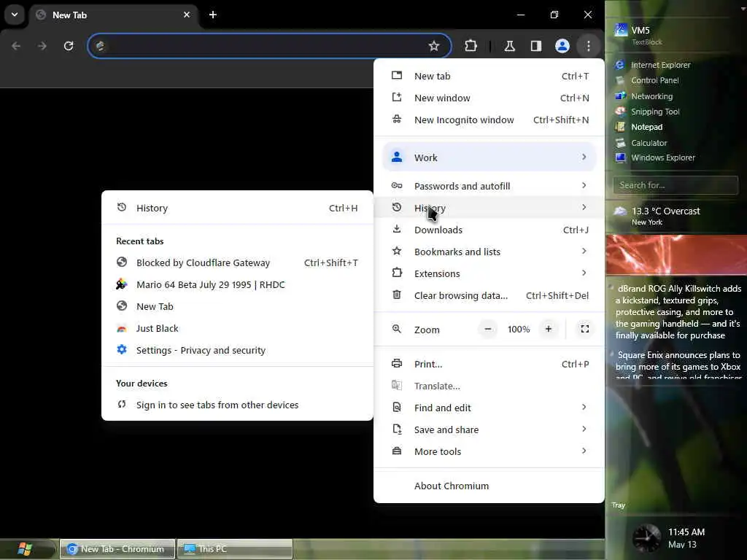
Task: Click the VM5 user icon
Action: [621, 30]
